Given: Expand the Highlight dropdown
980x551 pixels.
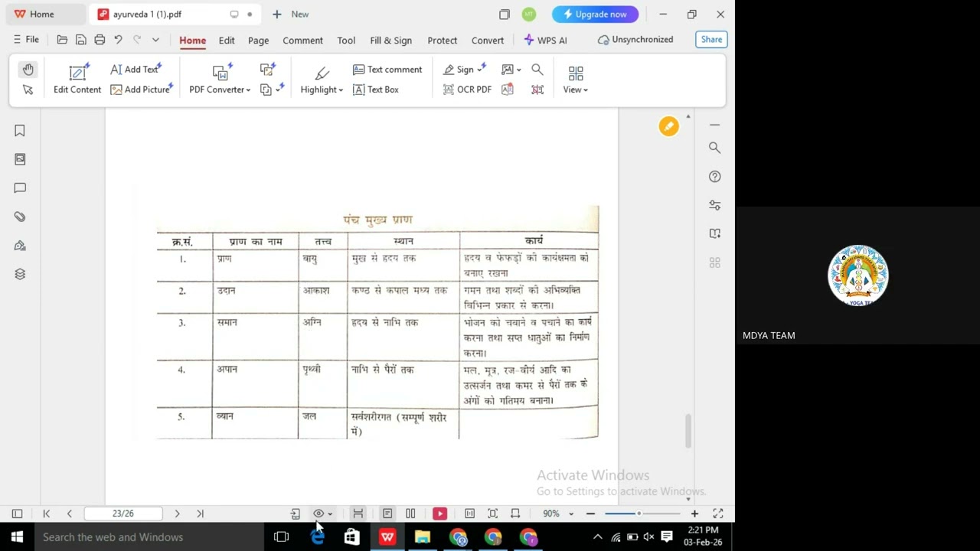Looking at the screenshot, I should pyautogui.click(x=322, y=79).
